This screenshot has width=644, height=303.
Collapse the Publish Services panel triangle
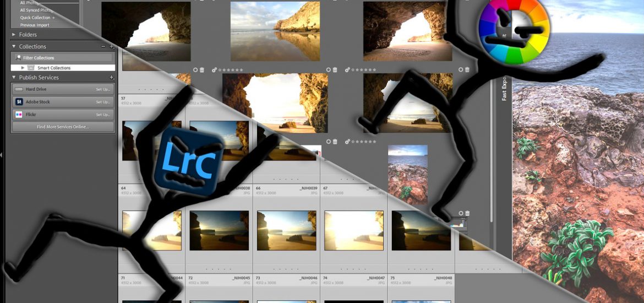pos(14,77)
